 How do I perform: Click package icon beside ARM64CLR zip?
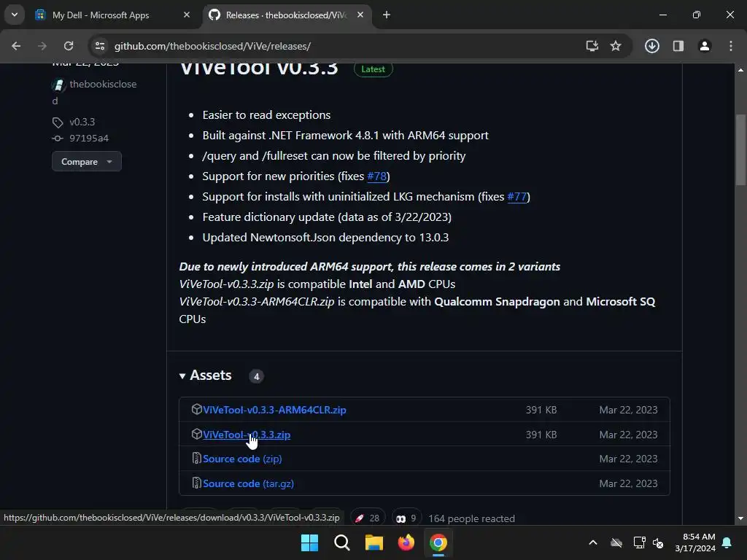[x=196, y=409]
